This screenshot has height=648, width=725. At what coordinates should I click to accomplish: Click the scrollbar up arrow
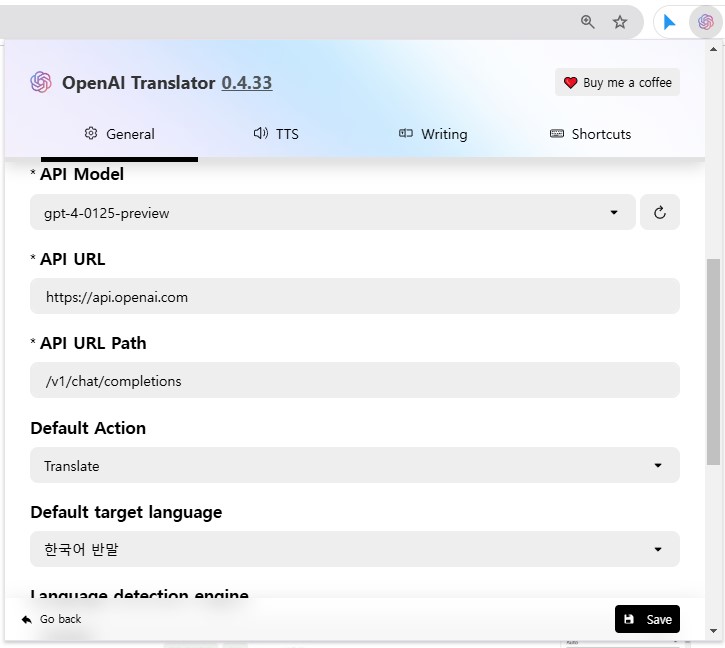pos(713,49)
